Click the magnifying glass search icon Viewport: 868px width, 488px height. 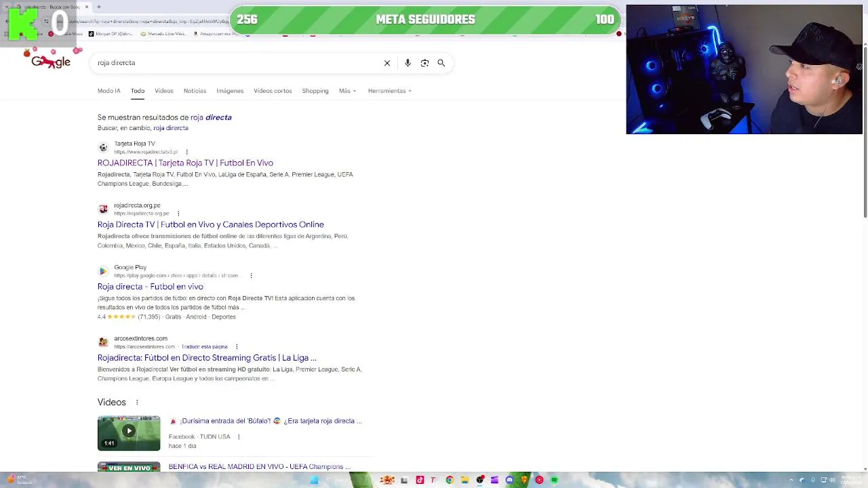(441, 63)
